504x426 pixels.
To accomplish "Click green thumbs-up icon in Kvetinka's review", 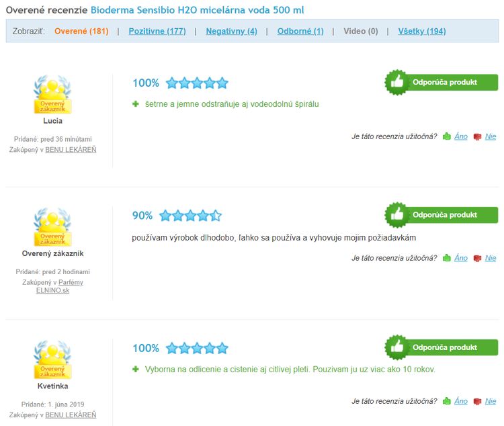I will tap(447, 401).
